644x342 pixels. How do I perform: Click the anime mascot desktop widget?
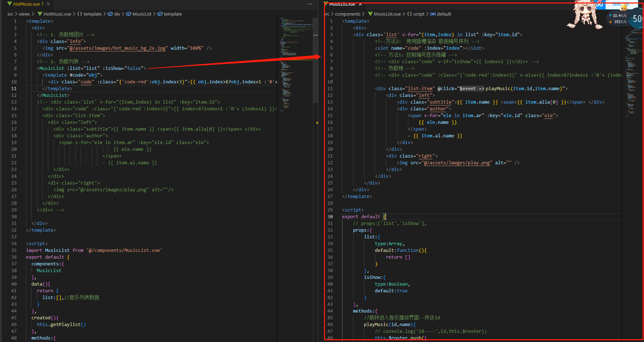pos(584,15)
